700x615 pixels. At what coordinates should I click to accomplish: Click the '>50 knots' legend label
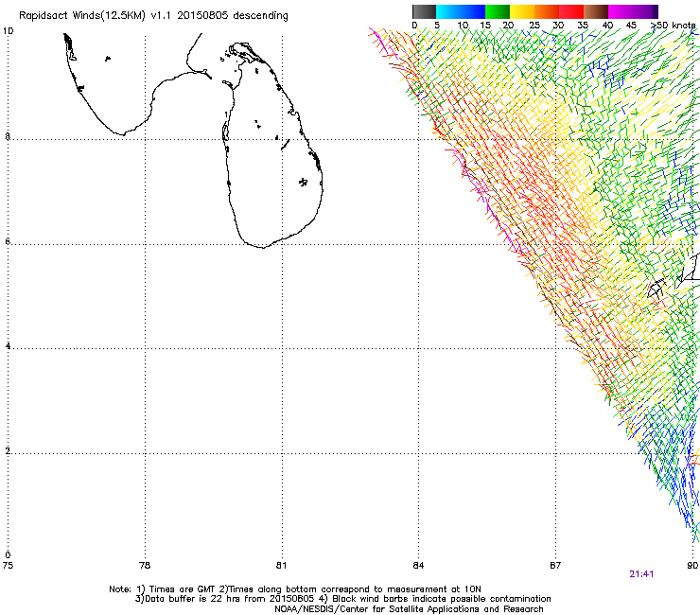click(x=673, y=26)
